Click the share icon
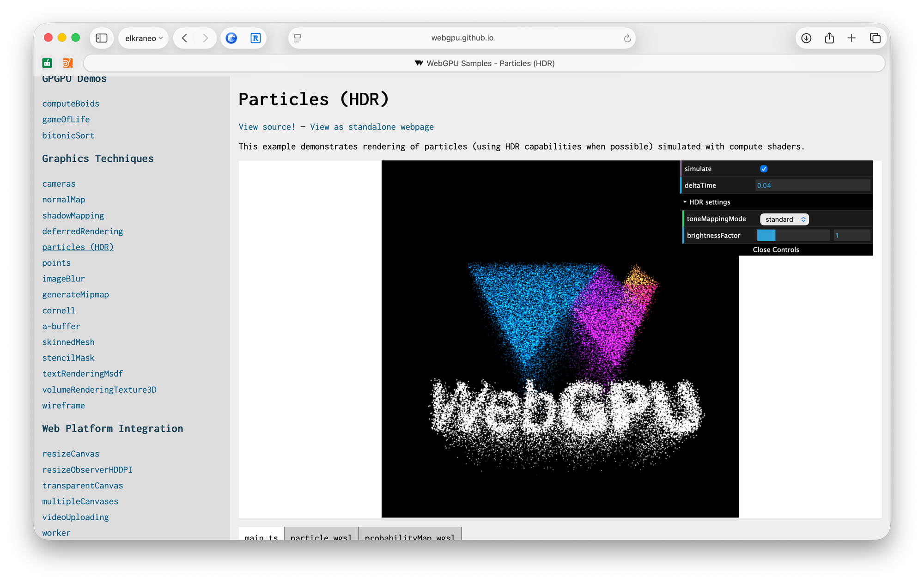The image size is (924, 584). tap(829, 38)
